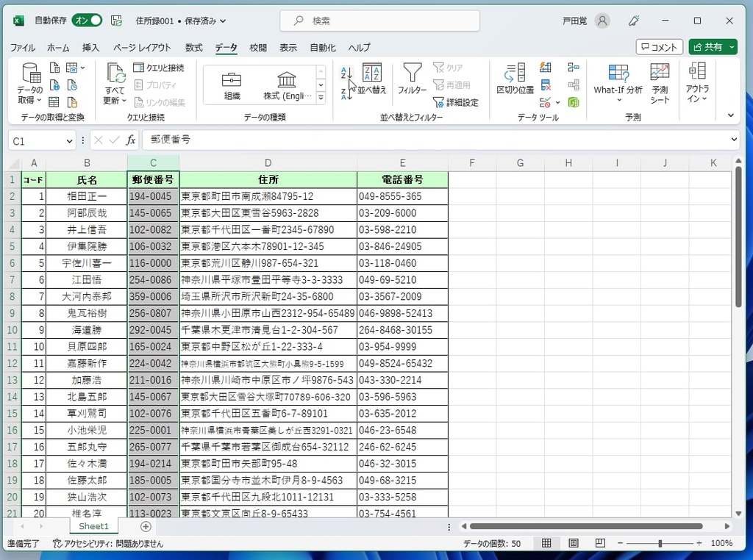
Task: Click the pen/coming-soon features icon
Action: pos(634,21)
